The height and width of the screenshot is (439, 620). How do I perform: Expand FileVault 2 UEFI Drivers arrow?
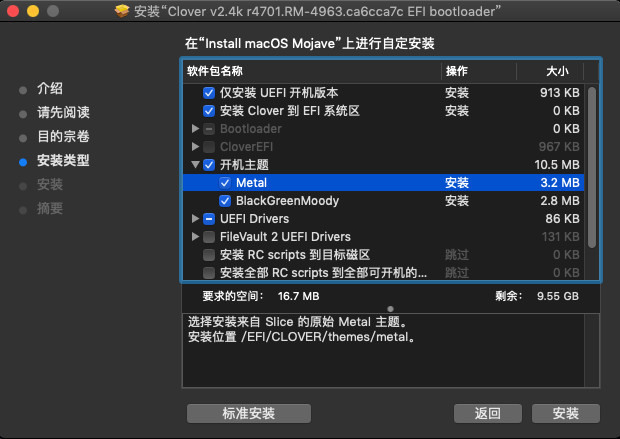point(195,237)
